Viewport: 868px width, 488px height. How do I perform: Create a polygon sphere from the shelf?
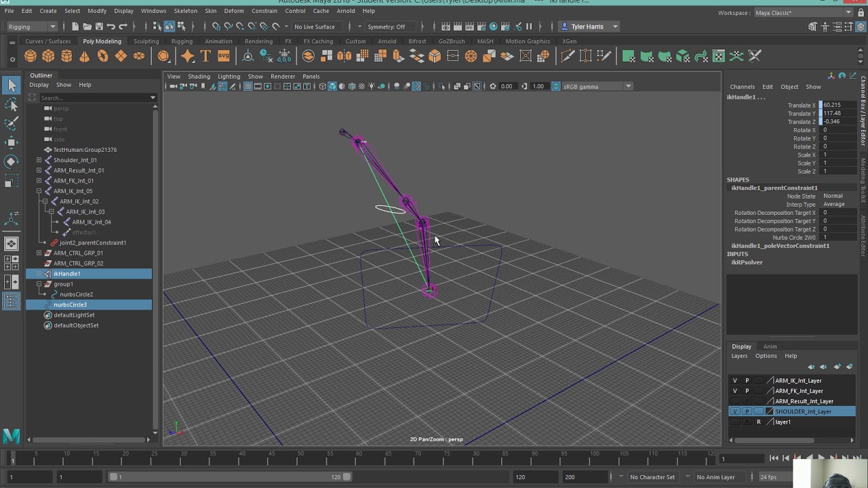[30, 56]
